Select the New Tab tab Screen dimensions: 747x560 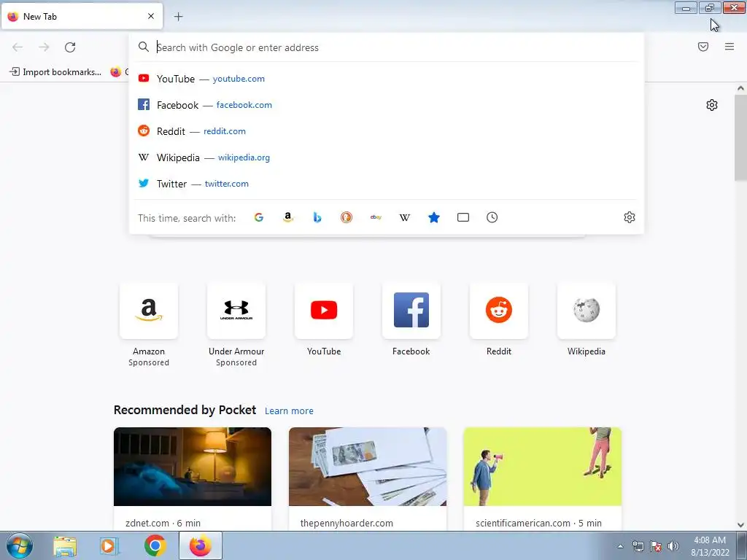(82, 16)
